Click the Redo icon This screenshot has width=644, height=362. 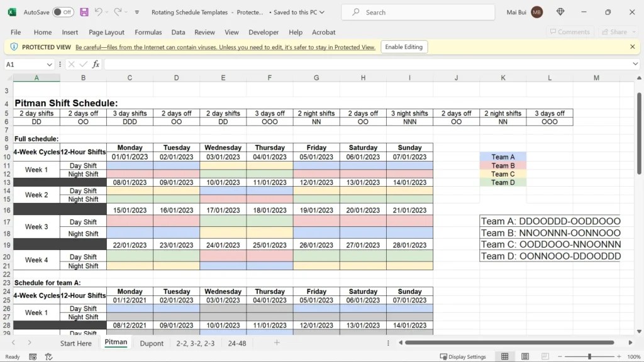(118, 12)
